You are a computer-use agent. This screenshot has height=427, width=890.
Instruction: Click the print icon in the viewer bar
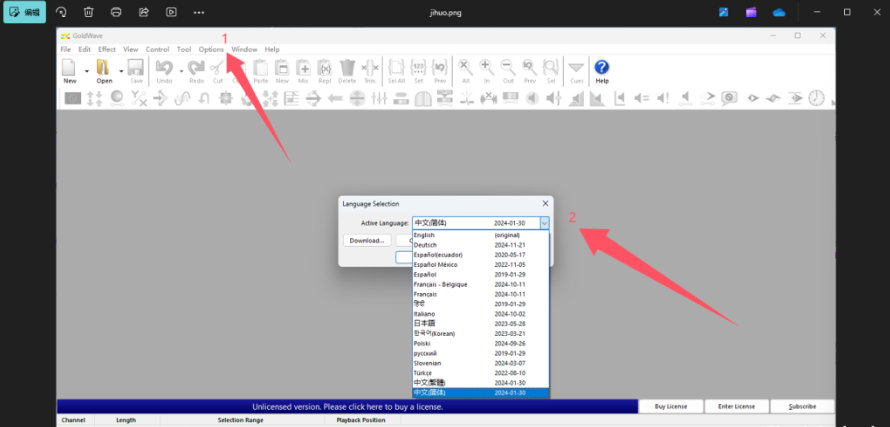(116, 12)
